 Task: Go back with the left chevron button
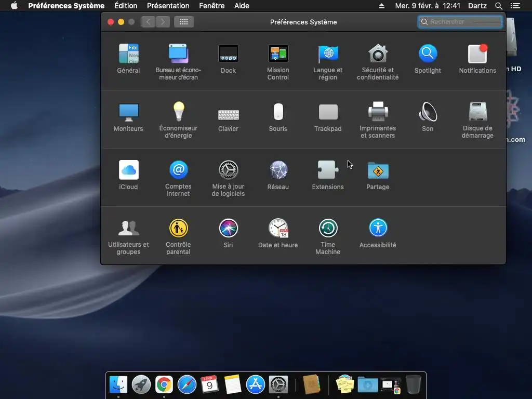pos(148,22)
